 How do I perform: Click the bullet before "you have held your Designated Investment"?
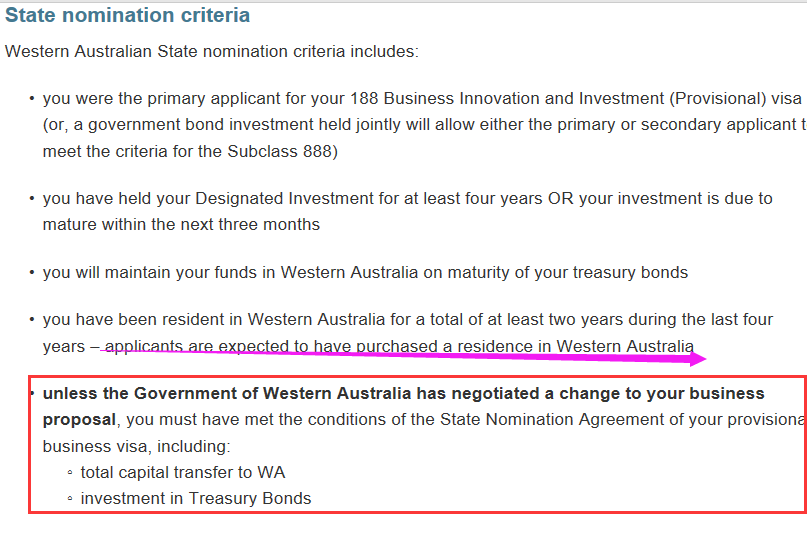pos(32,198)
